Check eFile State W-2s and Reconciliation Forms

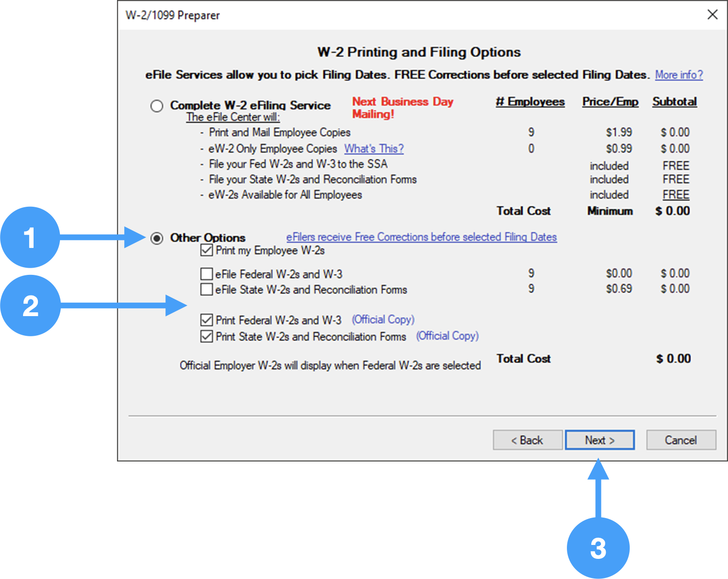coord(207,290)
